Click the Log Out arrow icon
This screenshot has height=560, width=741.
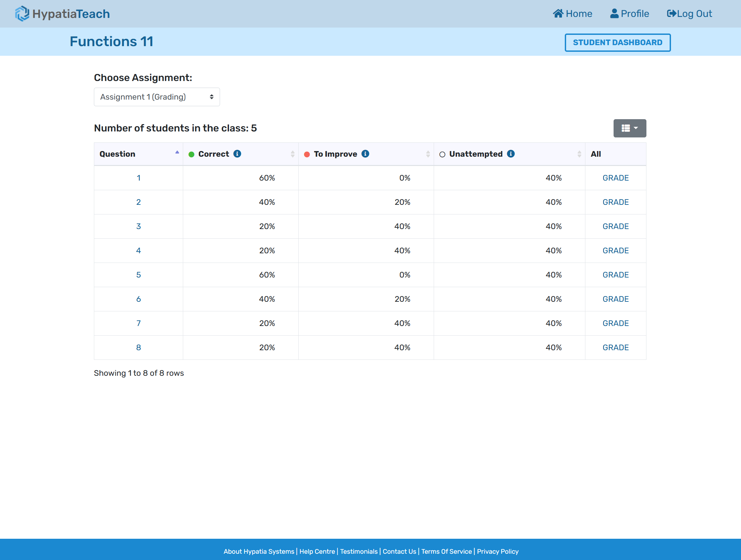click(671, 13)
